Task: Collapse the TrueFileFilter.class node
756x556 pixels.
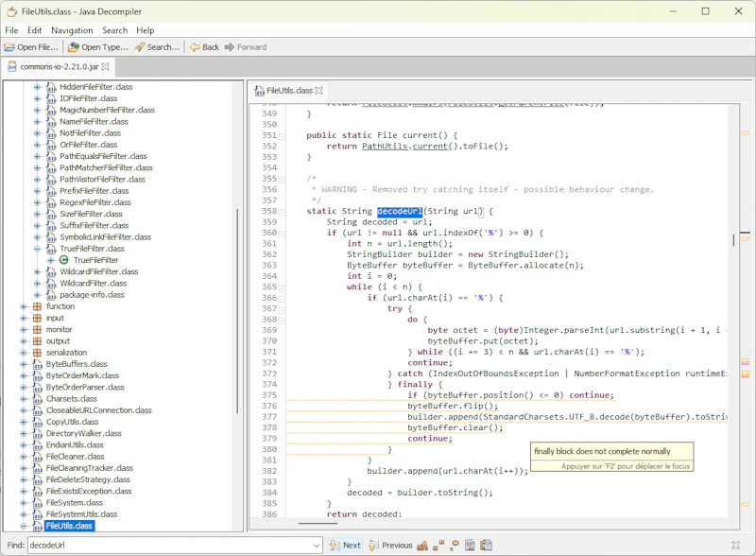Action: coord(37,249)
